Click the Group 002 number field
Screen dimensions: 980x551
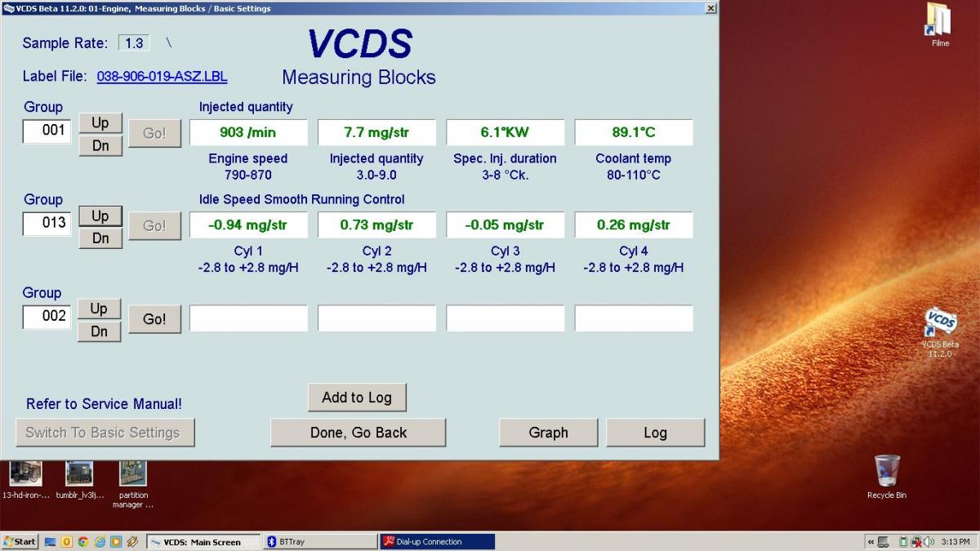pyautogui.click(x=47, y=316)
